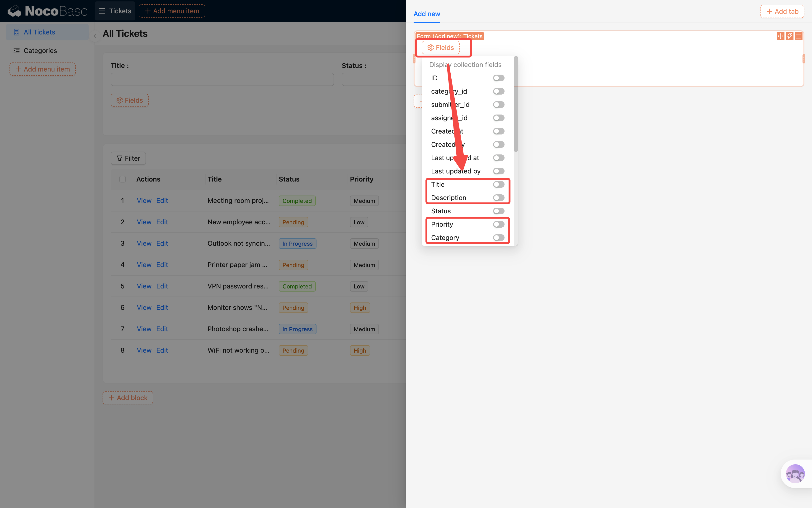Enable the Title field toggle
Image resolution: width=812 pixels, height=508 pixels.
click(499, 184)
